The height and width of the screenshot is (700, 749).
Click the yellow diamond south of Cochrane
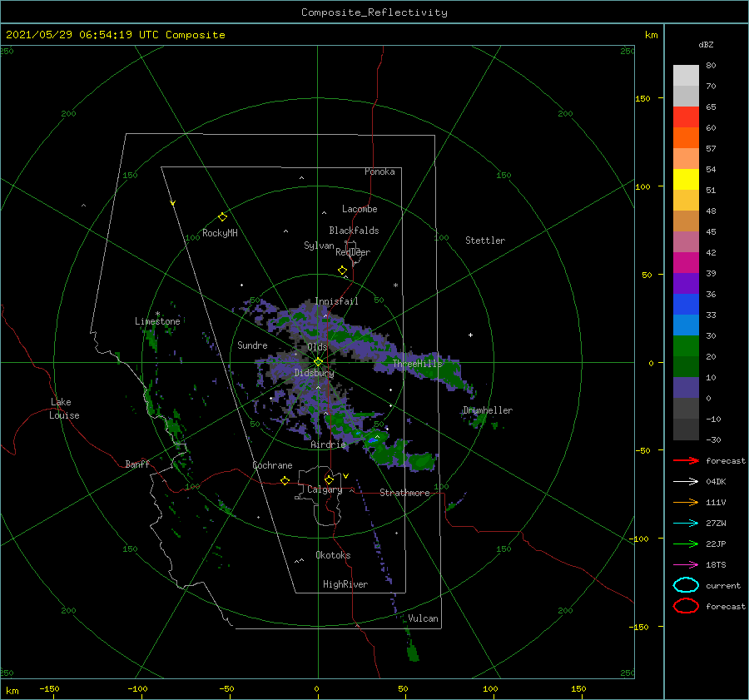tap(285, 480)
